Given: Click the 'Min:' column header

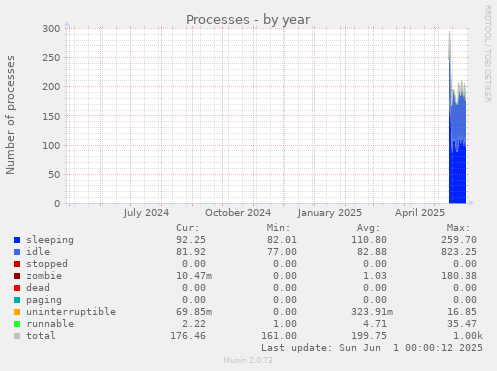Looking at the screenshot, I should [x=278, y=228].
